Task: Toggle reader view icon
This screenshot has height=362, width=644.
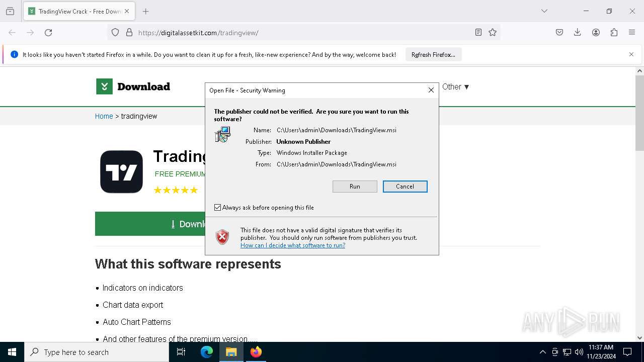Action: click(478, 33)
